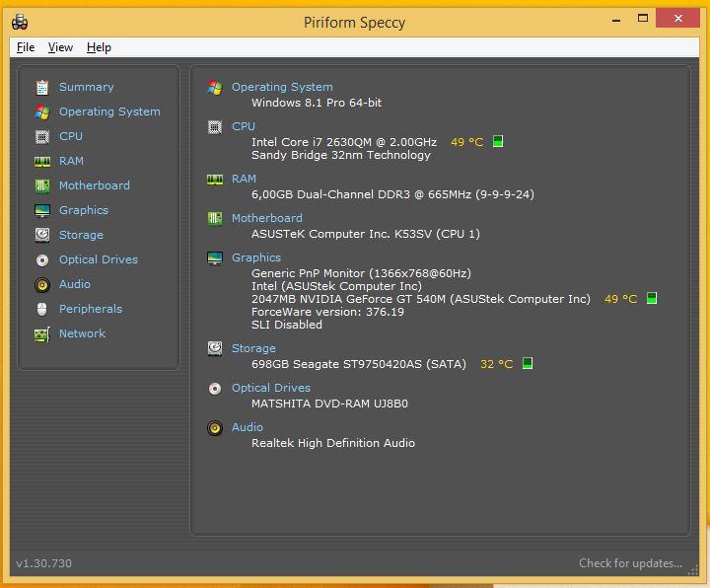710x588 pixels.
Task: Click the green GPU temperature indicator icon
Action: tap(652, 298)
